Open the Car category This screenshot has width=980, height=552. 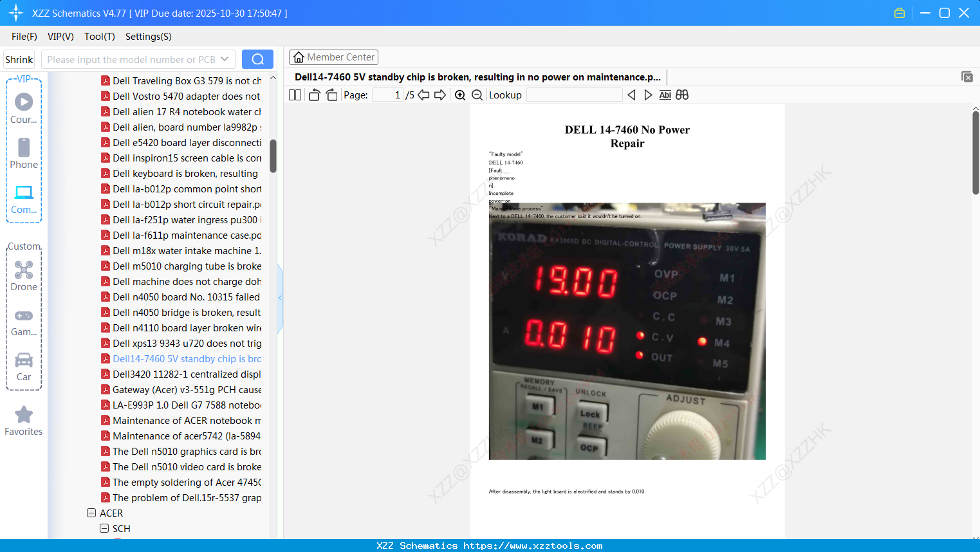click(x=24, y=367)
